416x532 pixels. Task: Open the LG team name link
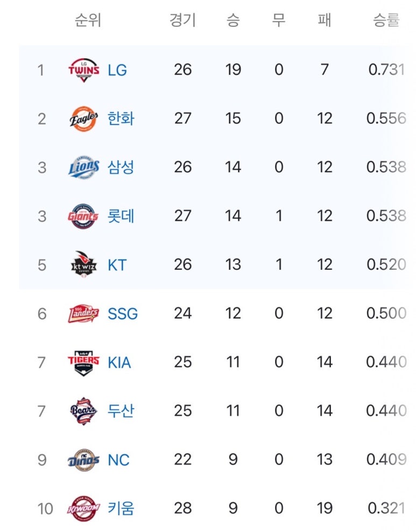[117, 70]
